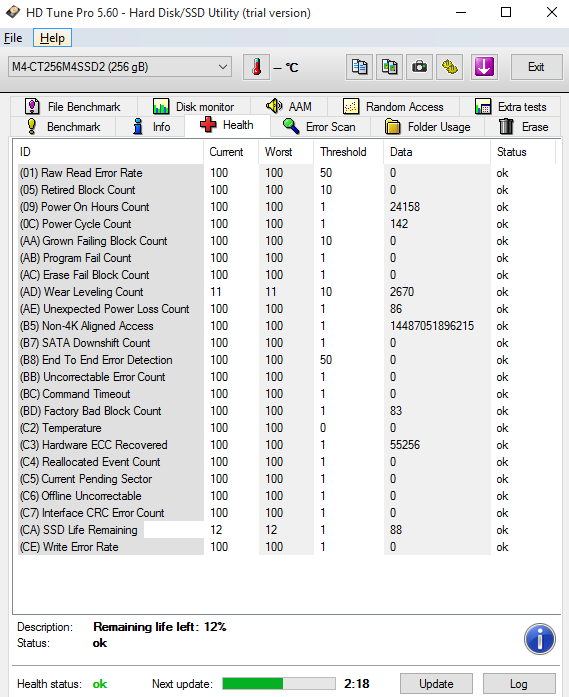Click the Health status ok text
The image size is (569, 697).
(100, 684)
